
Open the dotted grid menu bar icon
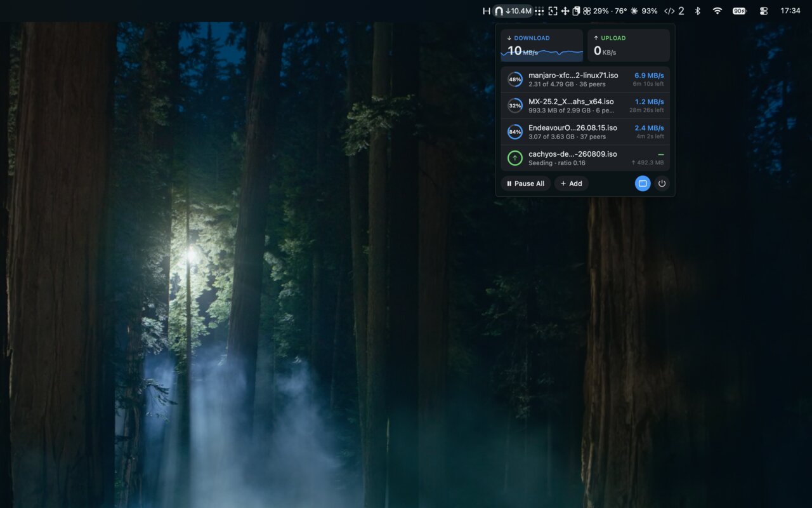tap(539, 11)
